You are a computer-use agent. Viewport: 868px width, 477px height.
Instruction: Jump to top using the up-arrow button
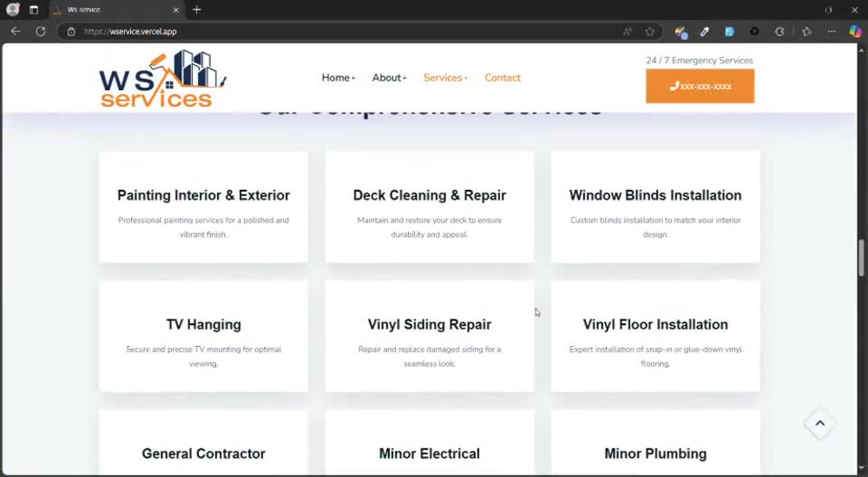[x=820, y=423]
